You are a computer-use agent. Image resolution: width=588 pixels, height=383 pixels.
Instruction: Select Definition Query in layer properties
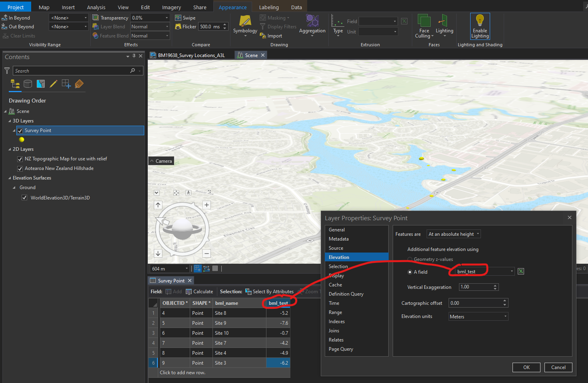(x=346, y=294)
